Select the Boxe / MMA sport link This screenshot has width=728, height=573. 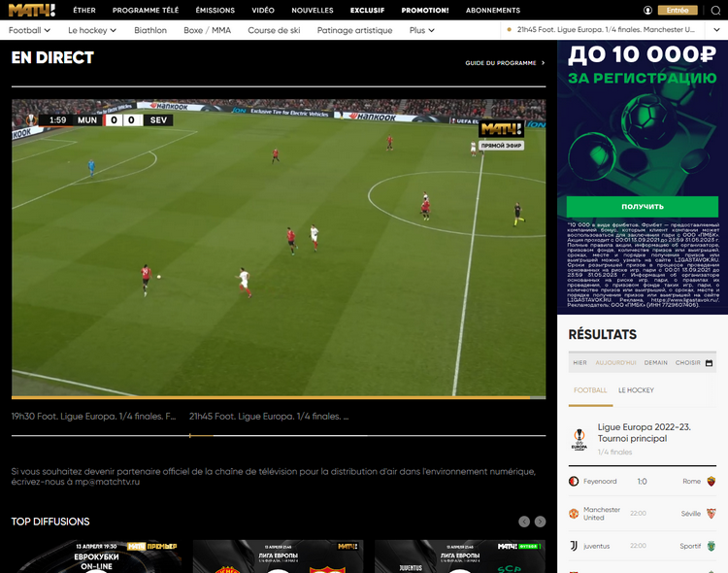pyautogui.click(x=207, y=30)
